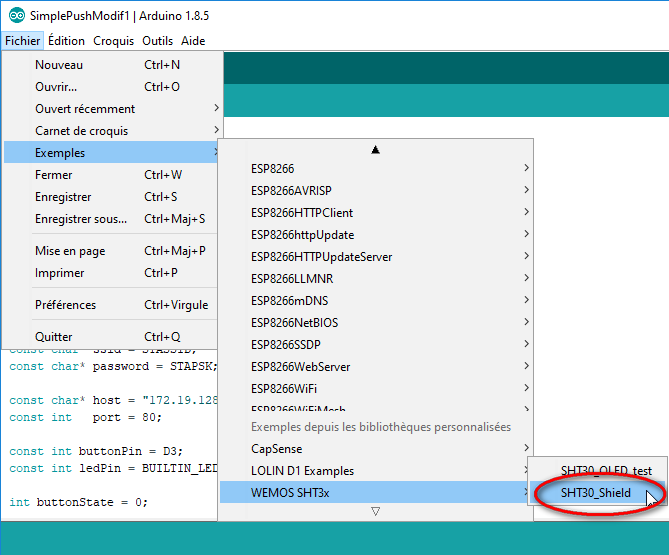Click the 'port = 80;' code line

[85, 417]
